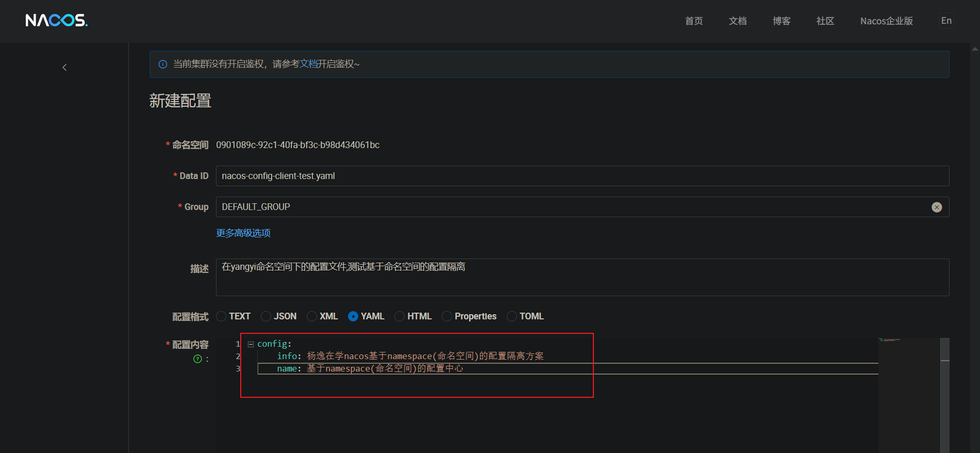Expand 更多高级选项 advanced options

click(x=243, y=233)
